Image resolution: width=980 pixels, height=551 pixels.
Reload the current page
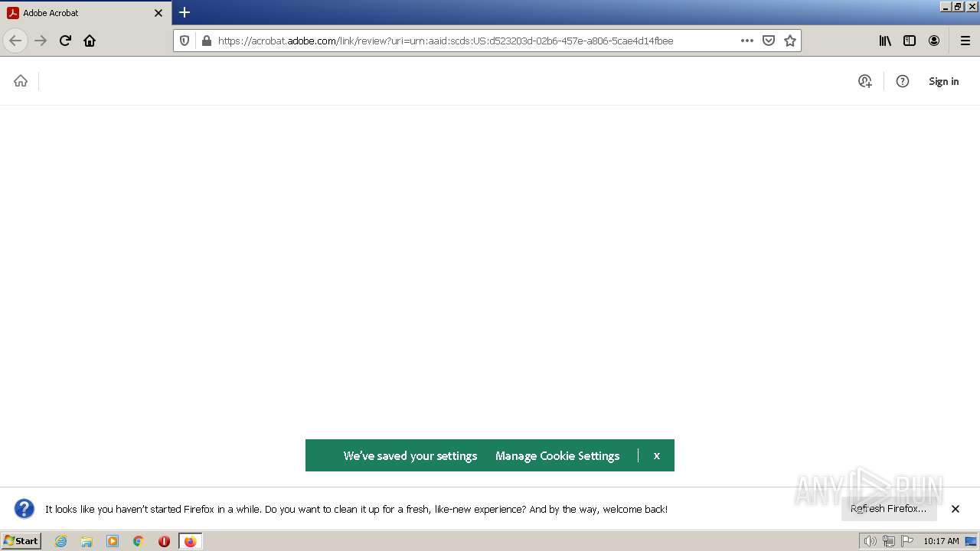65,41
